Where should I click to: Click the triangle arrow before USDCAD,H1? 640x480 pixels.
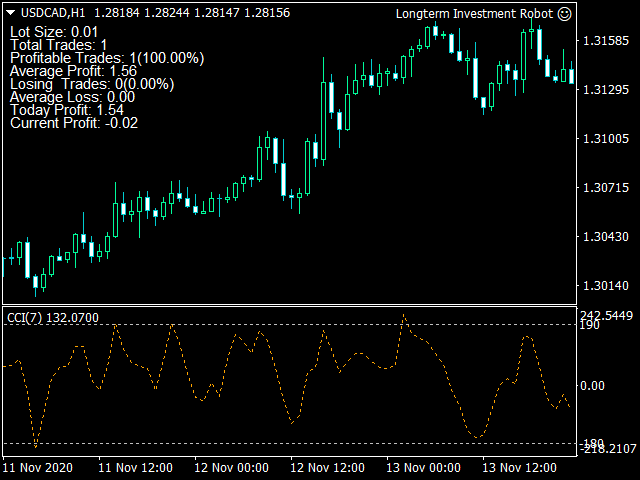[11, 13]
